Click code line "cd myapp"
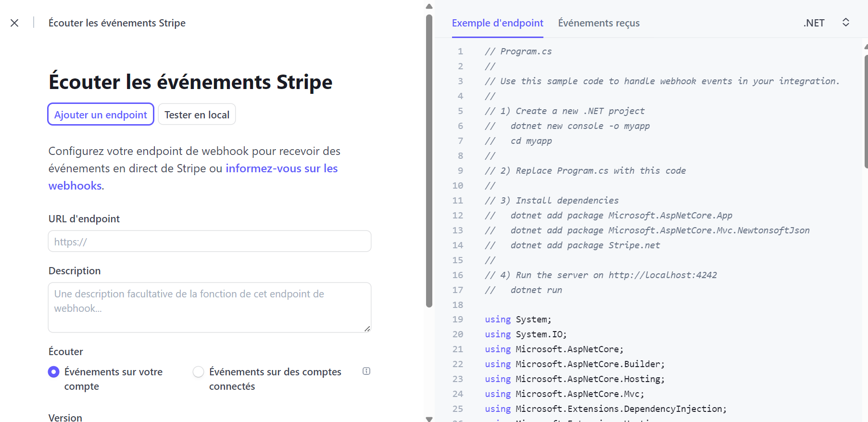 coord(531,141)
